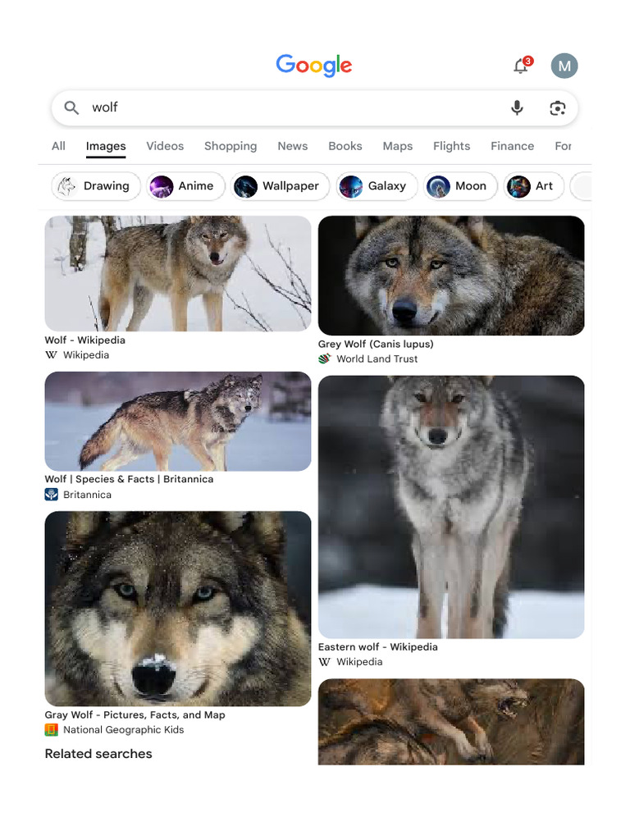The height and width of the screenshot is (840, 630).
Task: Choose the Galaxy filter chip
Action: 376,186
